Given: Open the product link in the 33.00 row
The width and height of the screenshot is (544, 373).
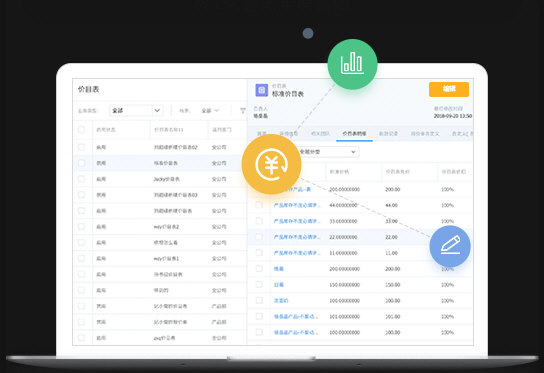Looking at the screenshot, I should pos(297,221).
